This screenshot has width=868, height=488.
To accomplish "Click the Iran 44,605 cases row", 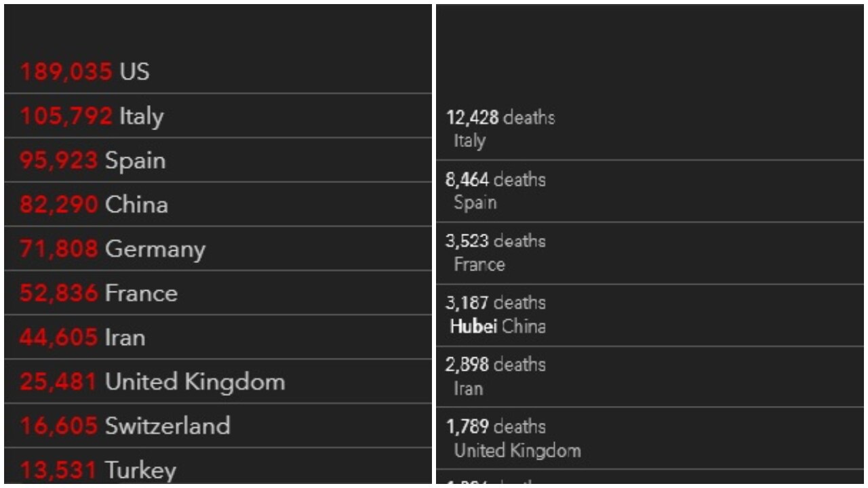I will [x=218, y=337].
